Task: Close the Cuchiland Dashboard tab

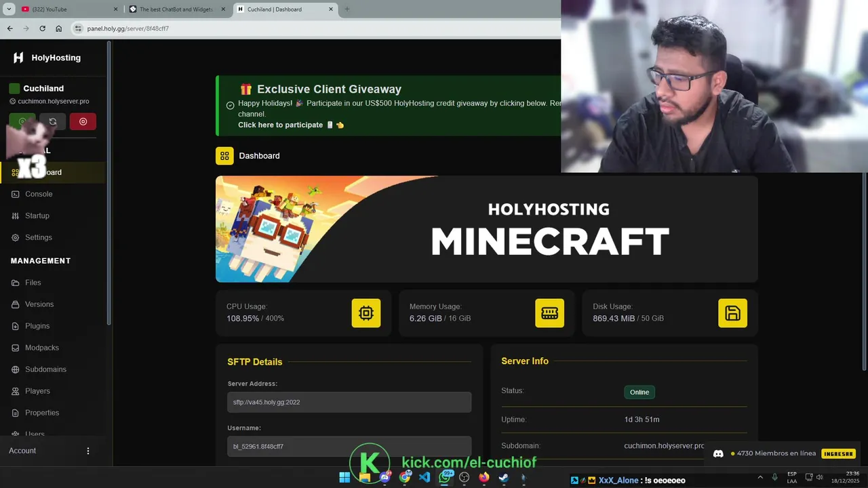Action: click(331, 9)
